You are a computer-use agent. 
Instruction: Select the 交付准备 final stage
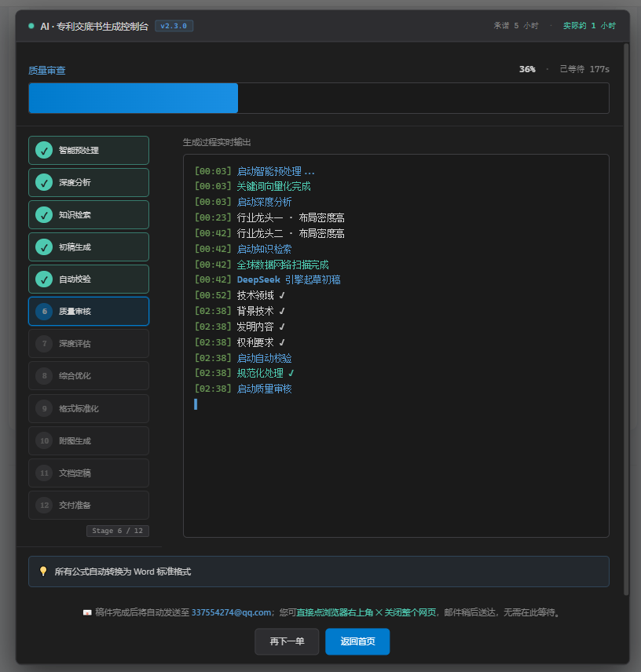click(89, 506)
